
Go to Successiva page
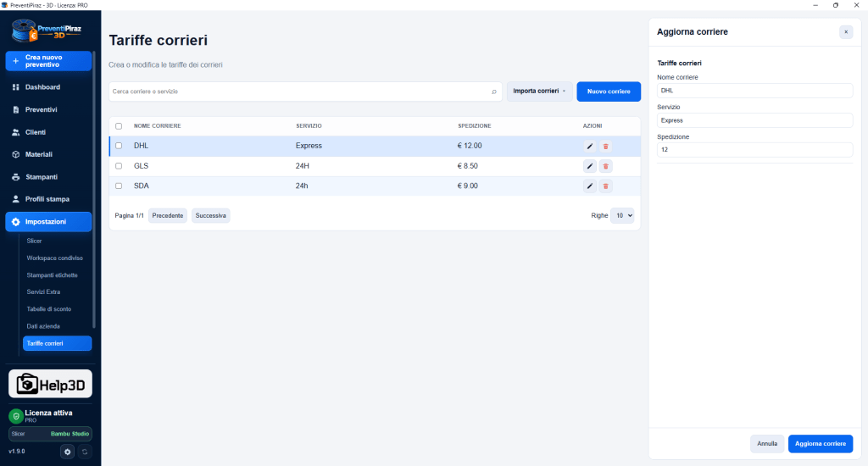pyautogui.click(x=210, y=216)
